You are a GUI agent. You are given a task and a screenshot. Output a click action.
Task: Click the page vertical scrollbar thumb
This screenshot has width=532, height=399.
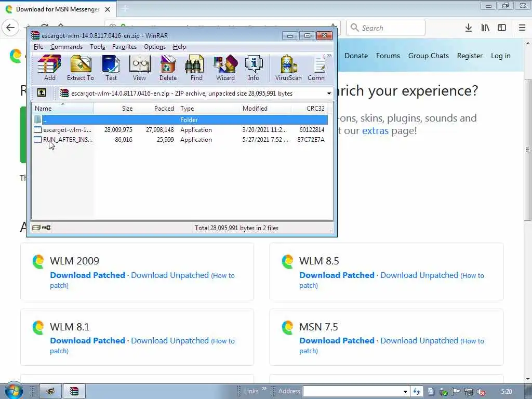click(x=527, y=149)
